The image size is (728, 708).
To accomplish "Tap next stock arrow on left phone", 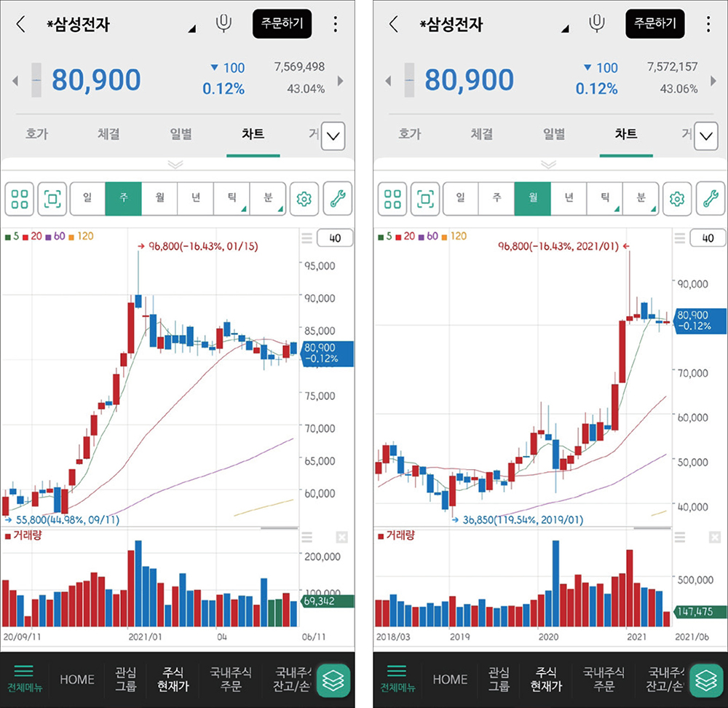I will click(341, 81).
